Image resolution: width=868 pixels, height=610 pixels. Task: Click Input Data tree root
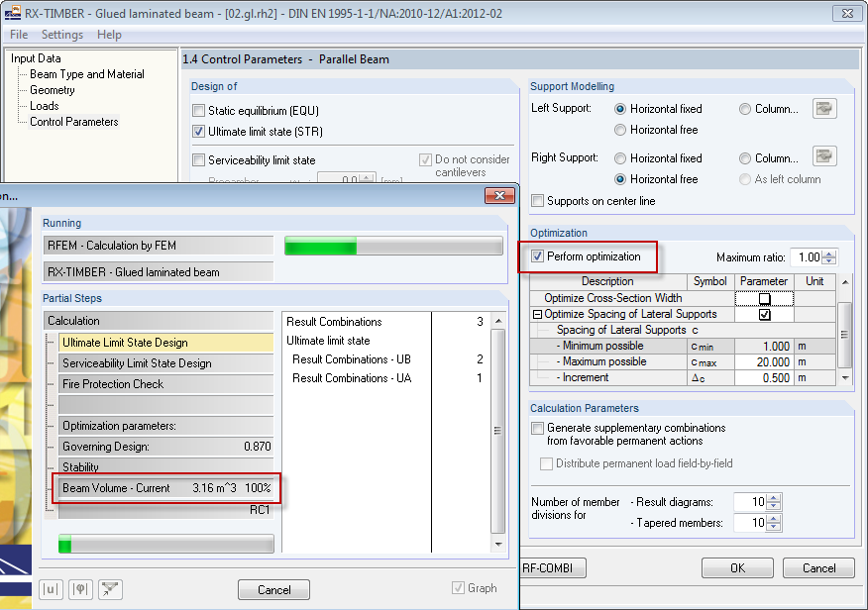click(36, 58)
